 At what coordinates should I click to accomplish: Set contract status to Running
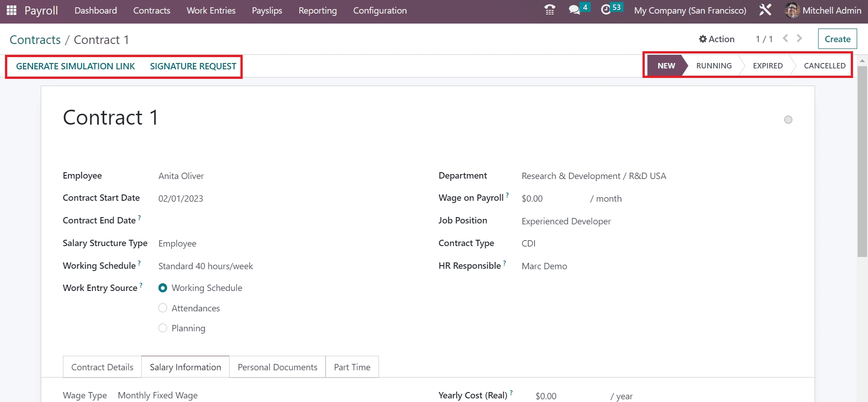714,66
